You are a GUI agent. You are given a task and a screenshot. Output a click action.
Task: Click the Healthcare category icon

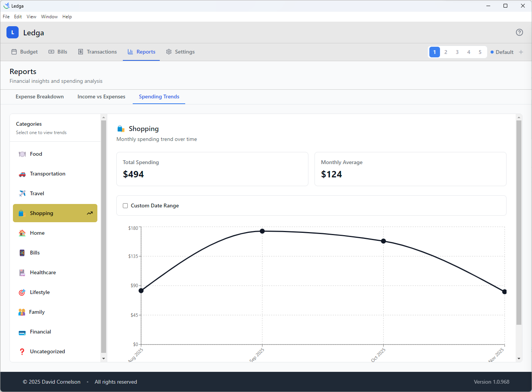pos(22,272)
